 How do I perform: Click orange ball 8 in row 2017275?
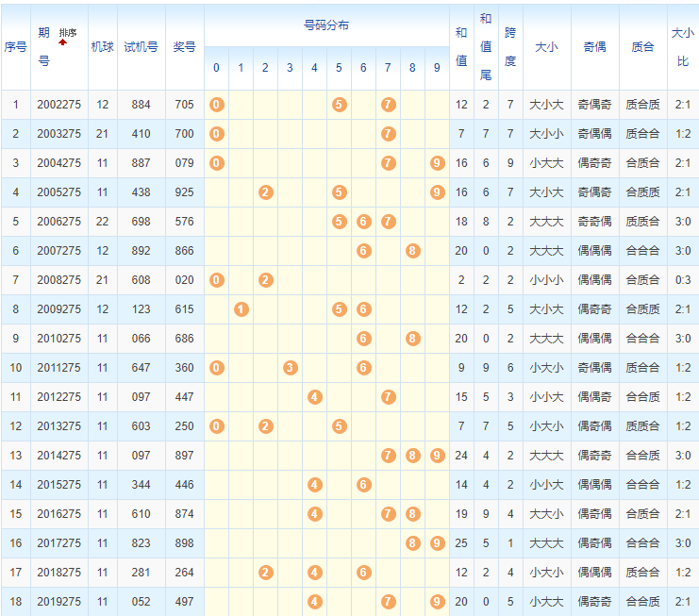(x=412, y=542)
